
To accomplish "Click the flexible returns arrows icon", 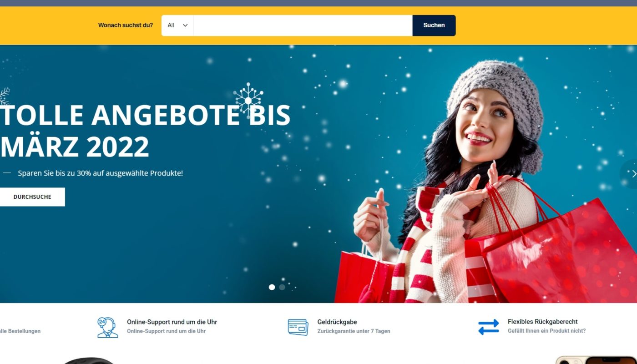I will pyautogui.click(x=489, y=327).
